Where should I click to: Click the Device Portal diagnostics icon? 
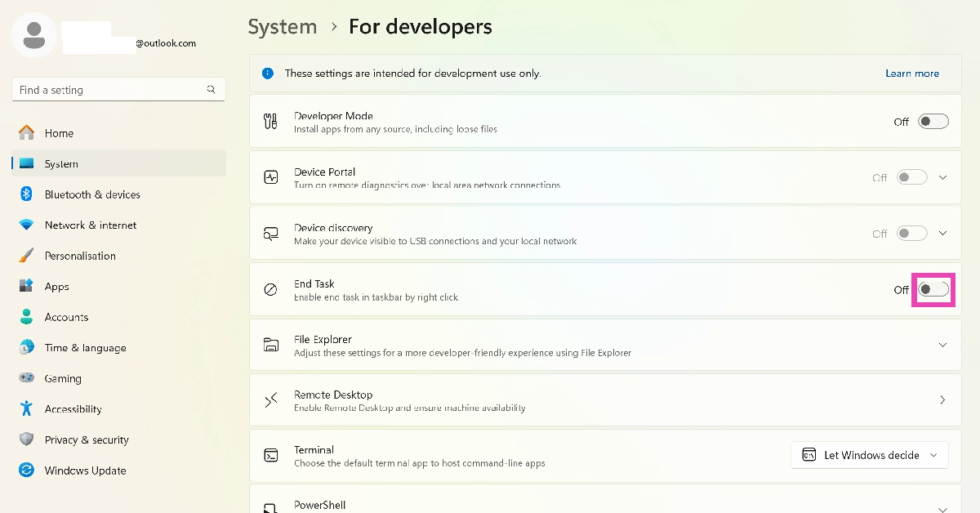click(x=271, y=177)
